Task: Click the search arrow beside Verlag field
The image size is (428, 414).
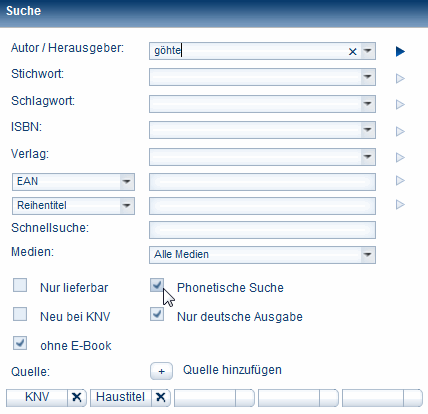Action: click(400, 157)
